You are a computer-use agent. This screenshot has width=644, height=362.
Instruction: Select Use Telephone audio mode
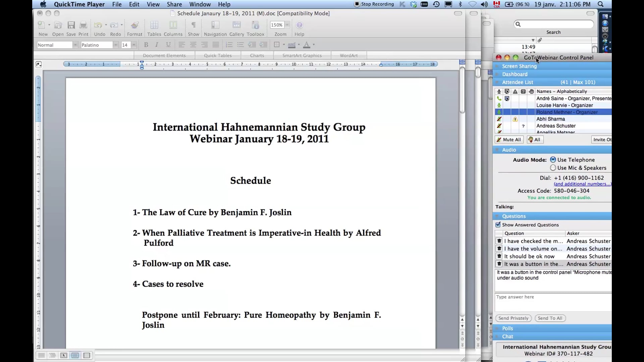coord(553,160)
